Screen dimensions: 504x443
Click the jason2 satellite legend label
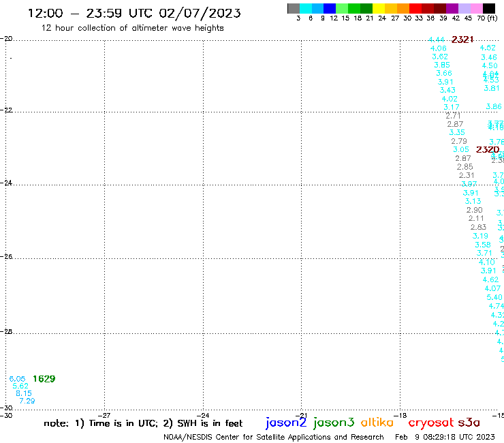pyautogui.click(x=286, y=423)
